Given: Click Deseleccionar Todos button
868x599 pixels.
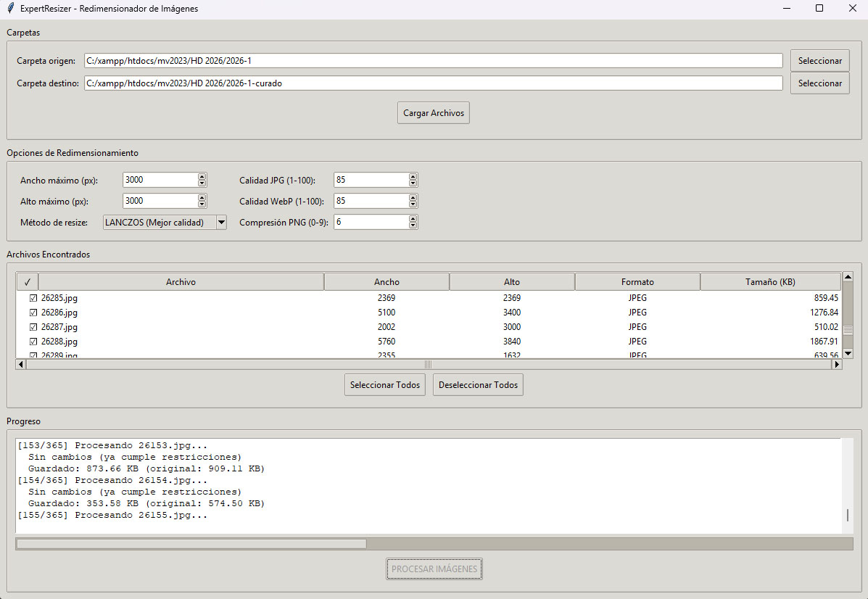Looking at the screenshot, I should (478, 385).
